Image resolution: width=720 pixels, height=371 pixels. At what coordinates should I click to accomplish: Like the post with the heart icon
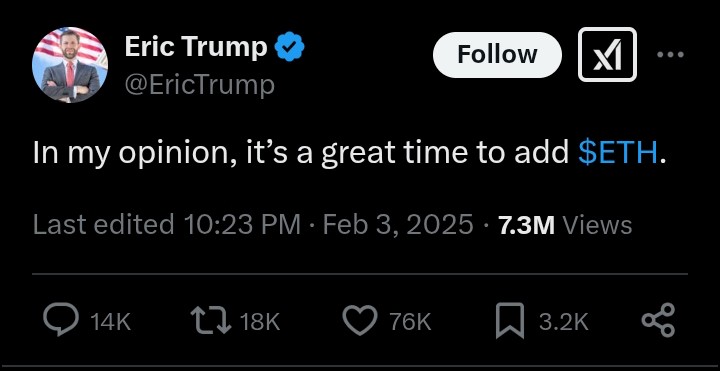pyautogui.click(x=360, y=320)
